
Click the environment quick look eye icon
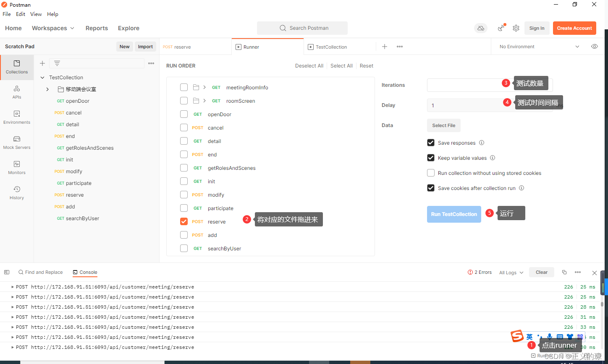pos(595,47)
